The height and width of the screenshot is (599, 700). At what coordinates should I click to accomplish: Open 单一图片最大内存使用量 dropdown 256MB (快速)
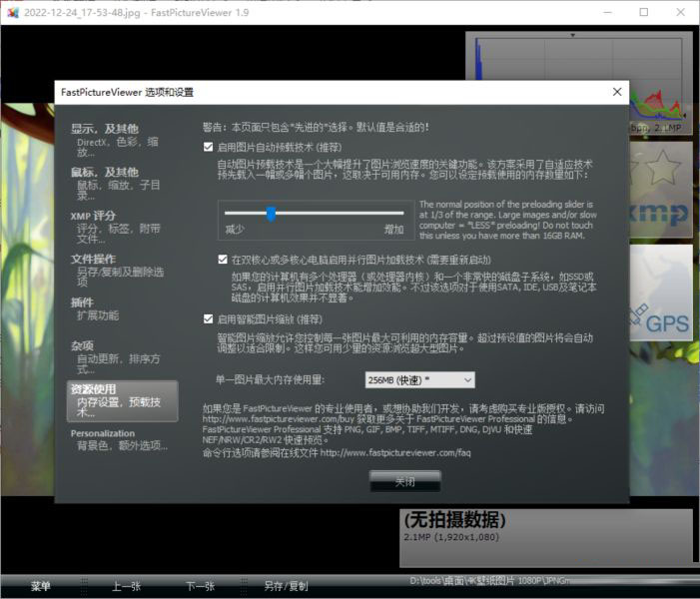[419, 379]
